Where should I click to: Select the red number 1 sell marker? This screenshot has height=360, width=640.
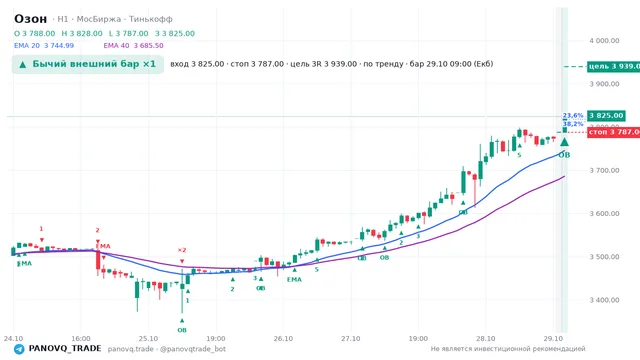(x=41, y=229)
